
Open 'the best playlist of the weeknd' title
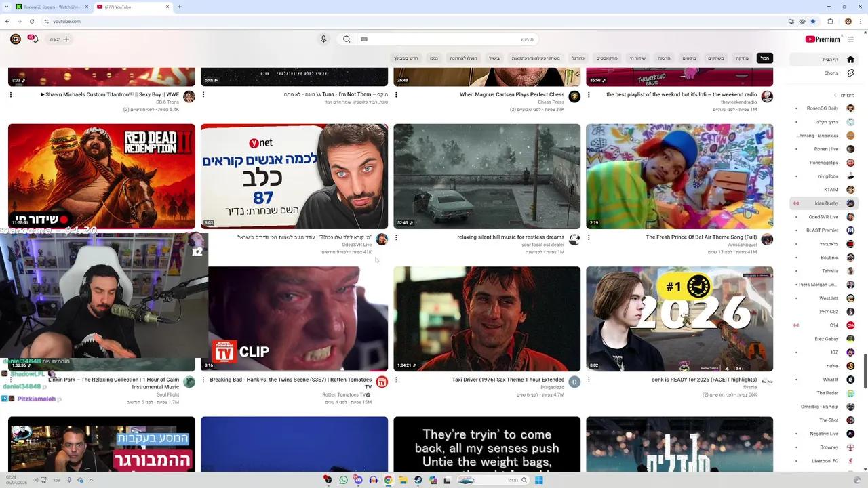pos(682,95)
